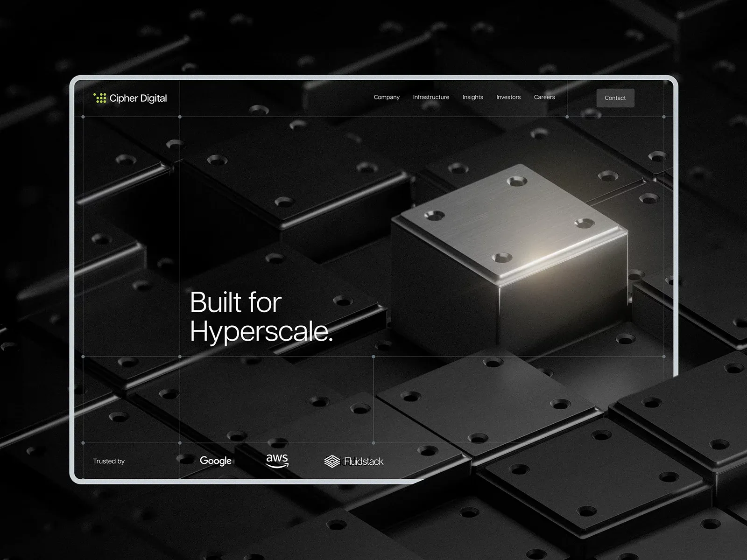
Task: Click the Cipher Digital wordmark text
Action: coord(138,98)
